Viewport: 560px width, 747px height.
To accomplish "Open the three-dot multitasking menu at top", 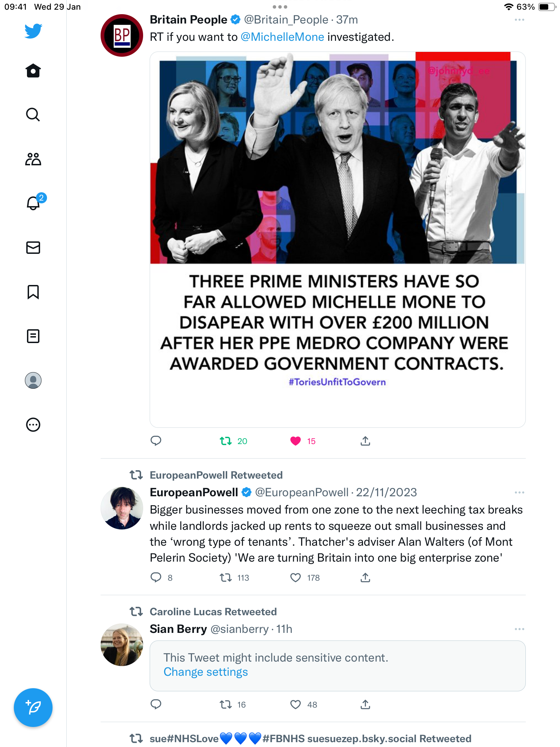I will pos(280,7).
